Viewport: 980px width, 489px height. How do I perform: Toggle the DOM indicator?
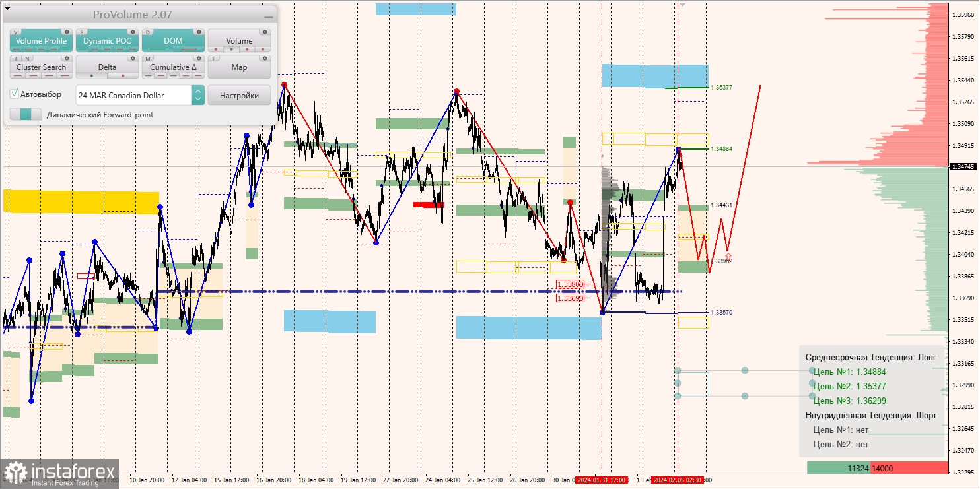pyautogui.click(x=173, y=40)
